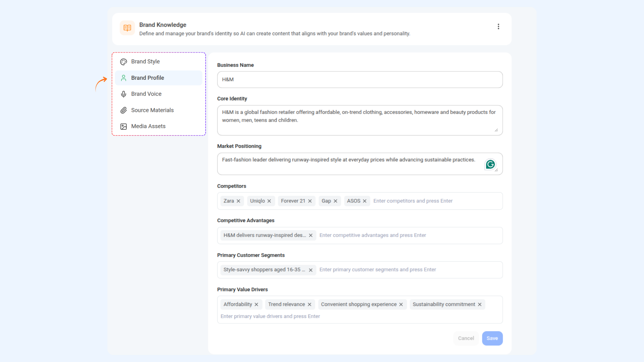Cancel the brand profile edits

(466, 338)
